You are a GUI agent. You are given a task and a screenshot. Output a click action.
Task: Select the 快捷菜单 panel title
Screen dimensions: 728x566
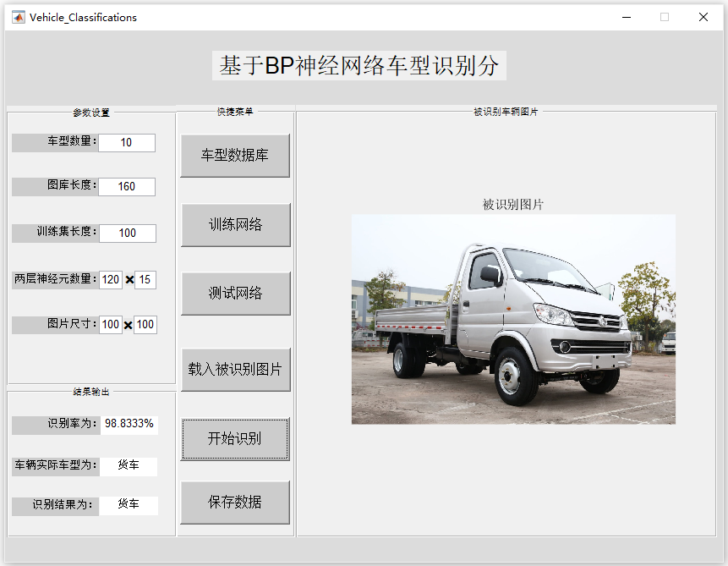(235, 112)
